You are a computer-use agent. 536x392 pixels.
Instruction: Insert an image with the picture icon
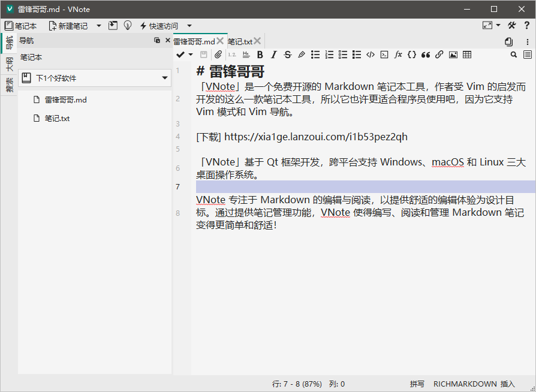(x=453, y=55)
